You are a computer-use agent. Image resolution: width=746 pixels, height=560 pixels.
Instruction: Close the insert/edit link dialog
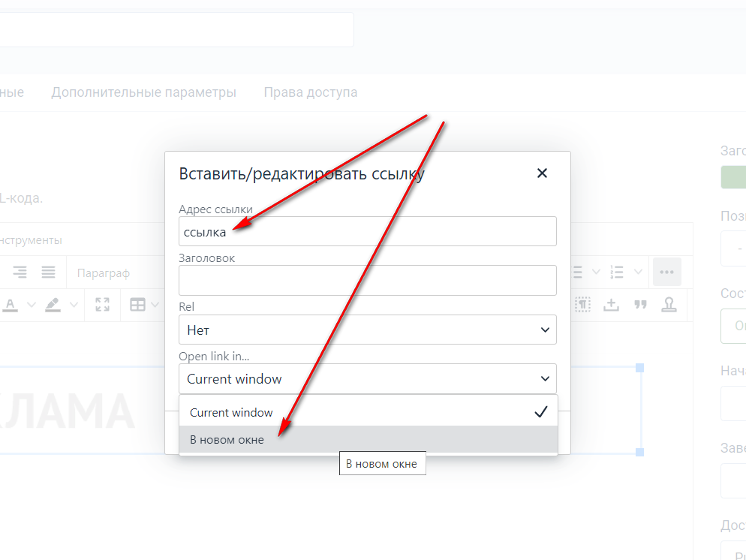542,173
